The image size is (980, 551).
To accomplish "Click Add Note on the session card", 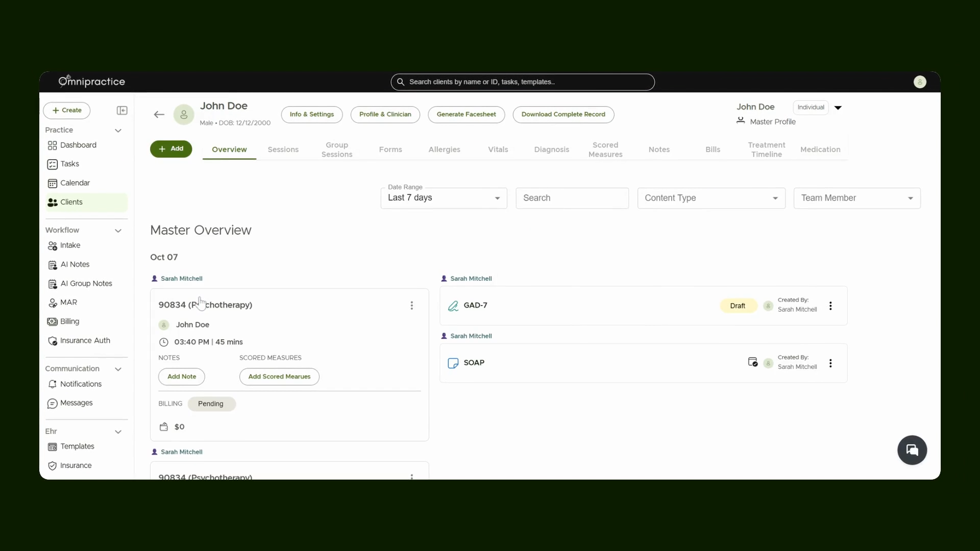I will [182, 377].
